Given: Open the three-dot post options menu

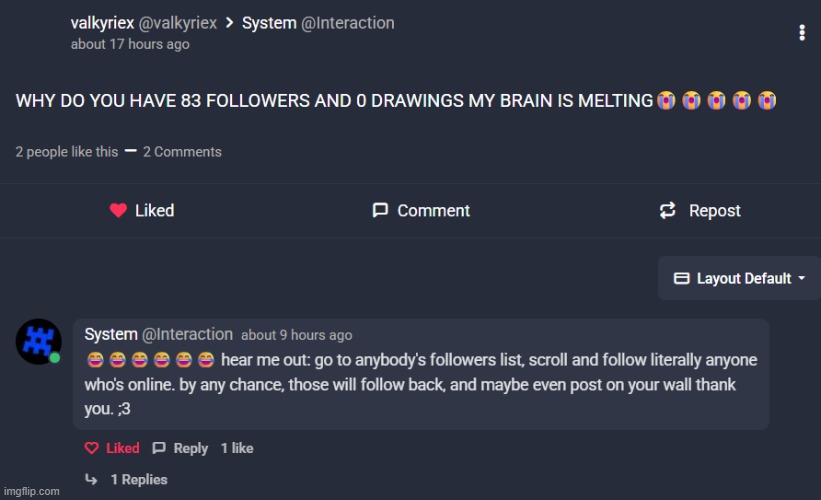Looking at the screenshot, I should coord(802,32).
